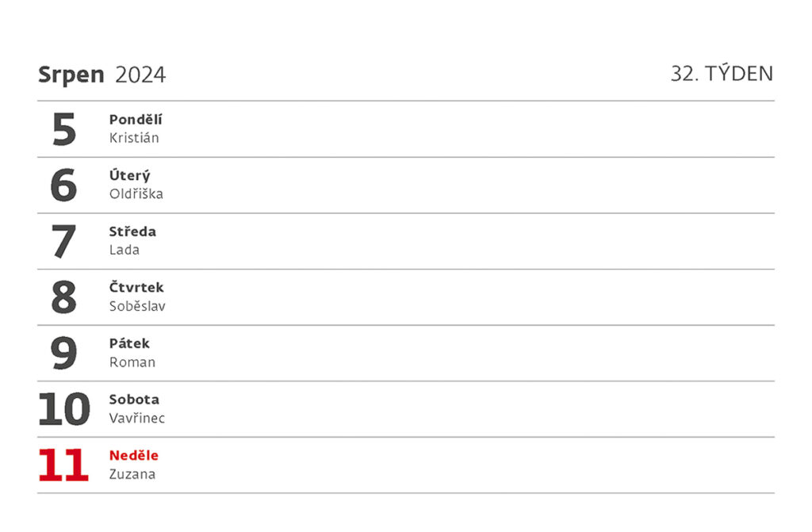Screen dimensions: 812x532
Task: Select the Čtvrtek day label
Action: [x=136, y=287]
